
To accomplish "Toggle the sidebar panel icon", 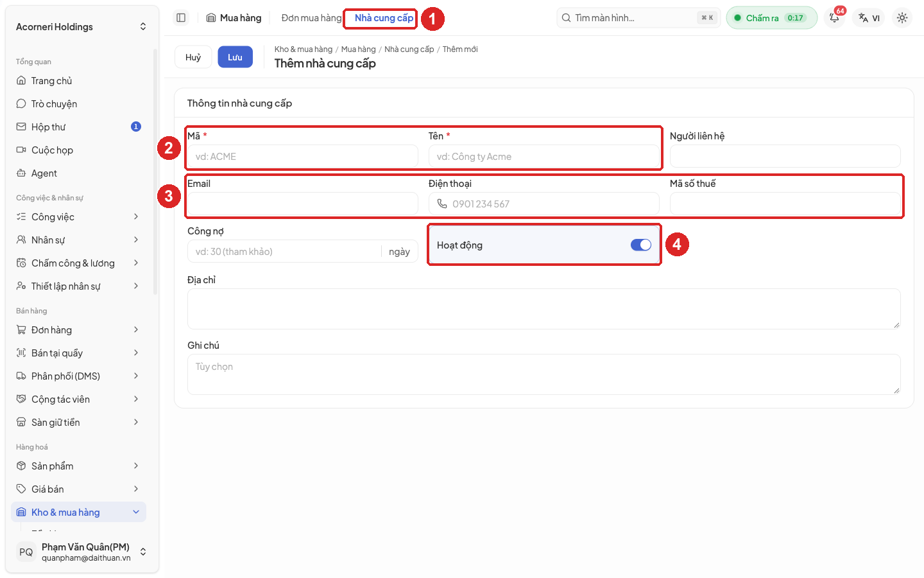I will (181, 18).
